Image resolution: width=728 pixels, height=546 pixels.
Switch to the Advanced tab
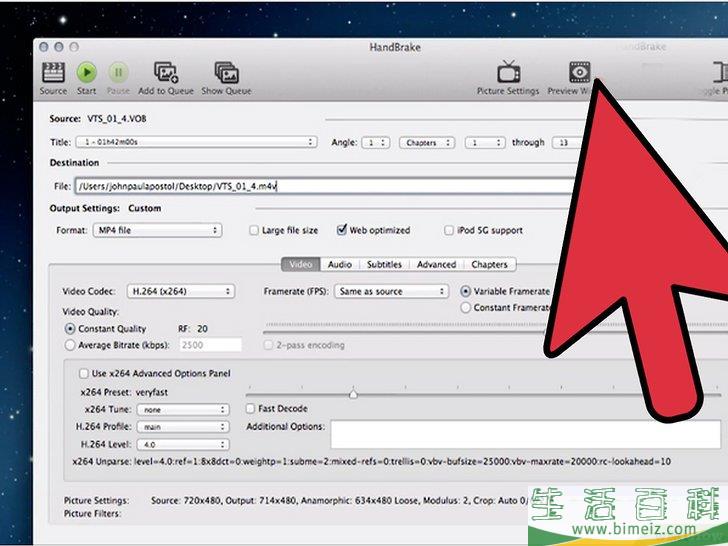pyautogui.click(x=436, y=264)
